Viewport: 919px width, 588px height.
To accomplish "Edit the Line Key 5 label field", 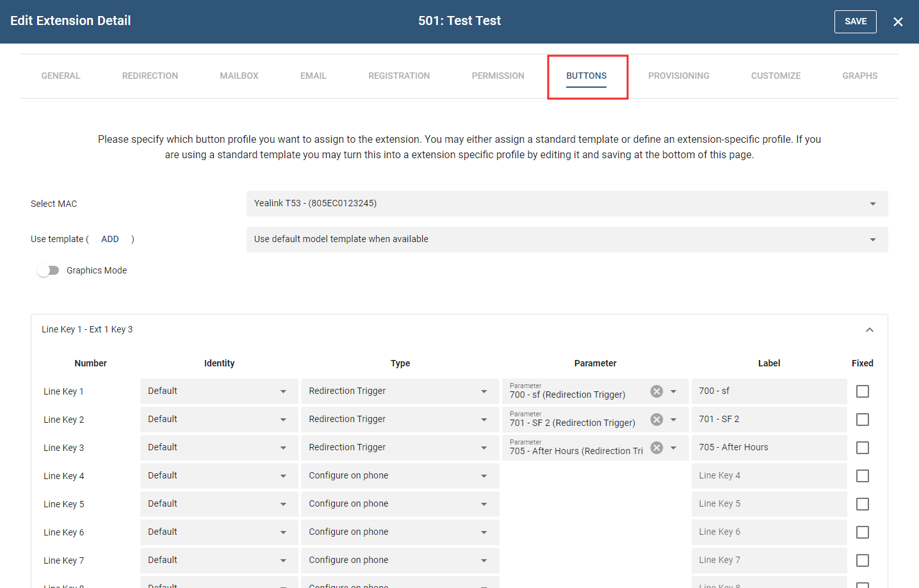I will tap(769, 504).
